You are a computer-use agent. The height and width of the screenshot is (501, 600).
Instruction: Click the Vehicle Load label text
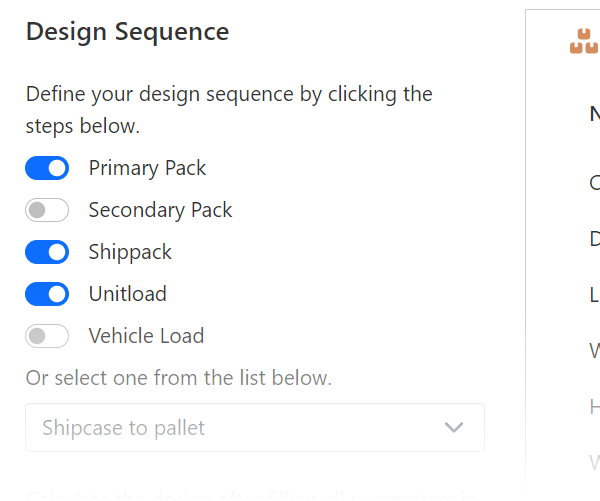click(x=146, y=336)
